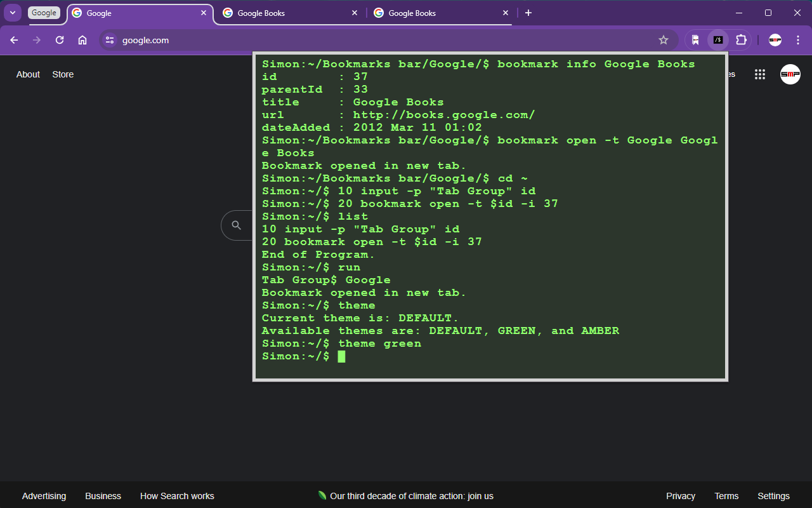Viewport: 812px width, 508px height.
Task: Toggle the terminal extension icon
Action: [x=718, y=40]
